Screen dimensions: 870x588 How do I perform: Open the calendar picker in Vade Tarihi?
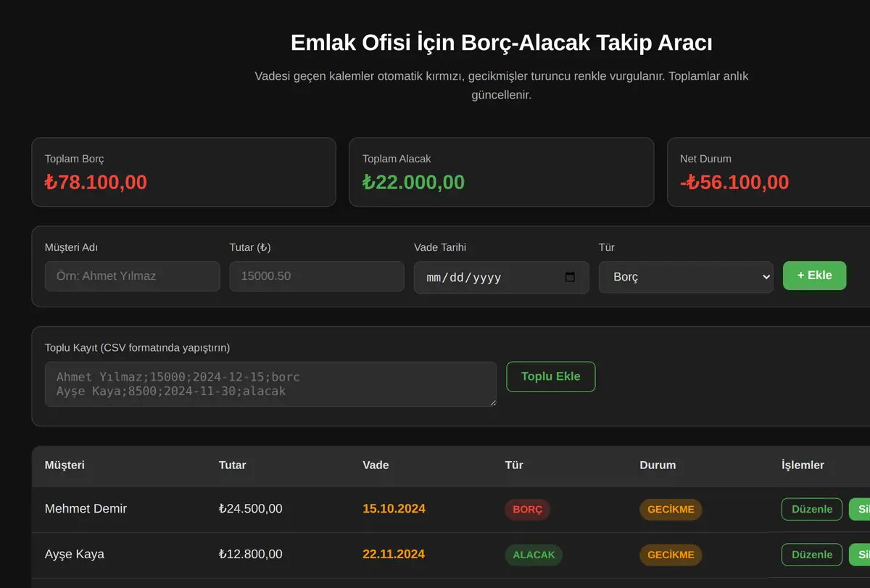[x=570, y=278]
